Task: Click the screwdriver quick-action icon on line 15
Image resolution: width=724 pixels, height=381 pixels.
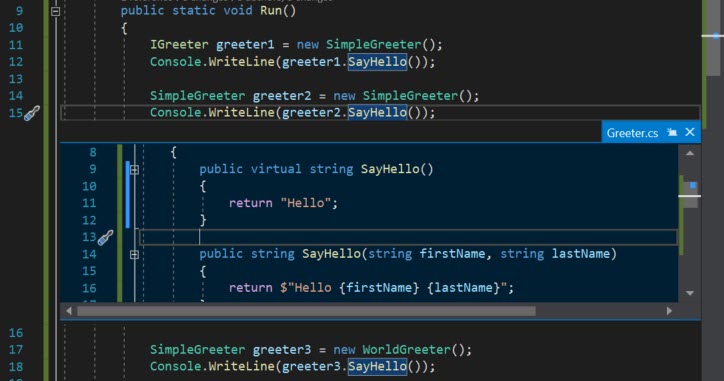Action: [32, 113]
